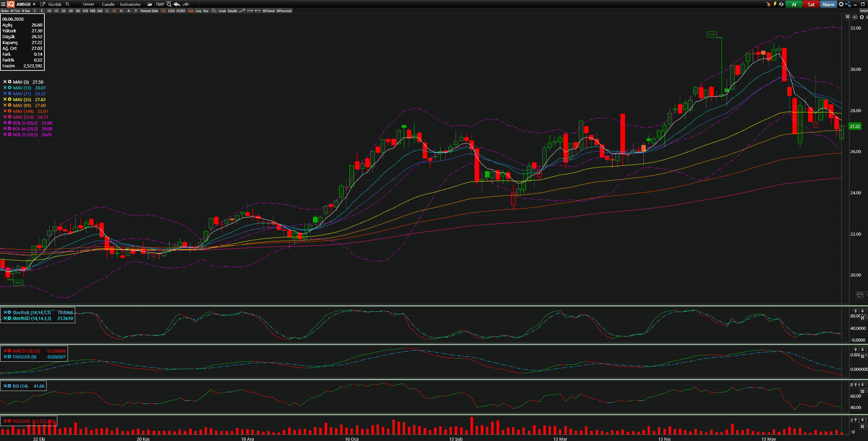Click the yellow lightning bolt icon
This screenshot has width=868, height=441.
pyautogui.click(x=775, y=4)
